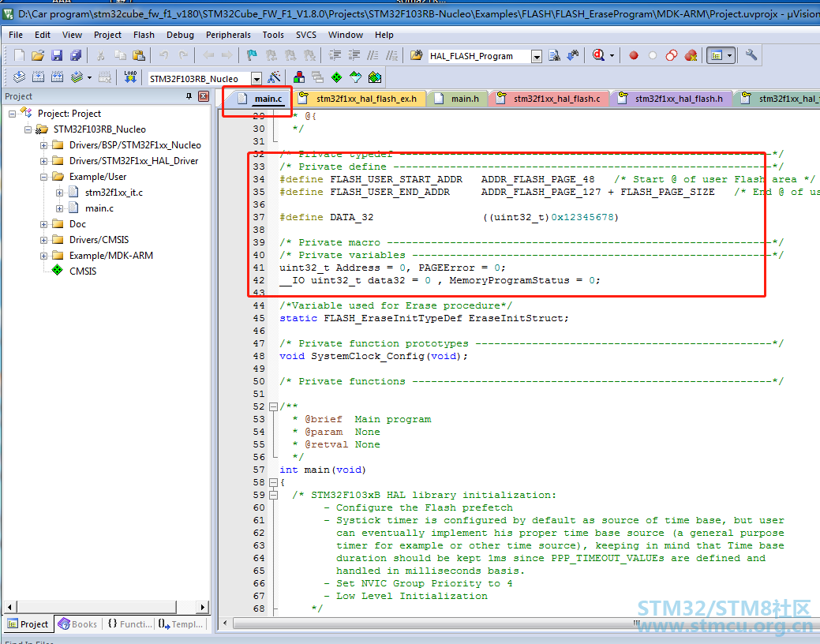
Task: Create a new file with the toolbar icon
Action: pos(19,55)
